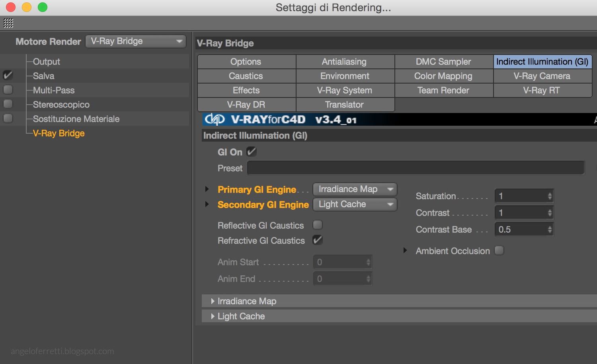Switch to the DMC Sampler tab
597x364 pixels.
click(x=444, y=62)
